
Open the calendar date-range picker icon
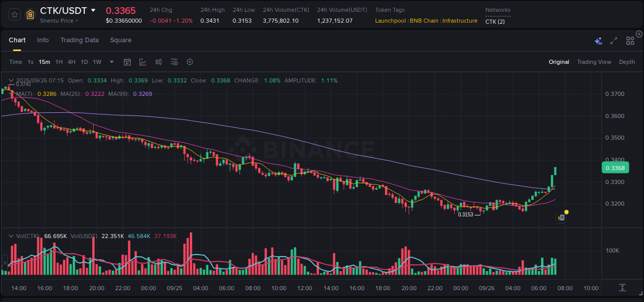click(127, 61)
